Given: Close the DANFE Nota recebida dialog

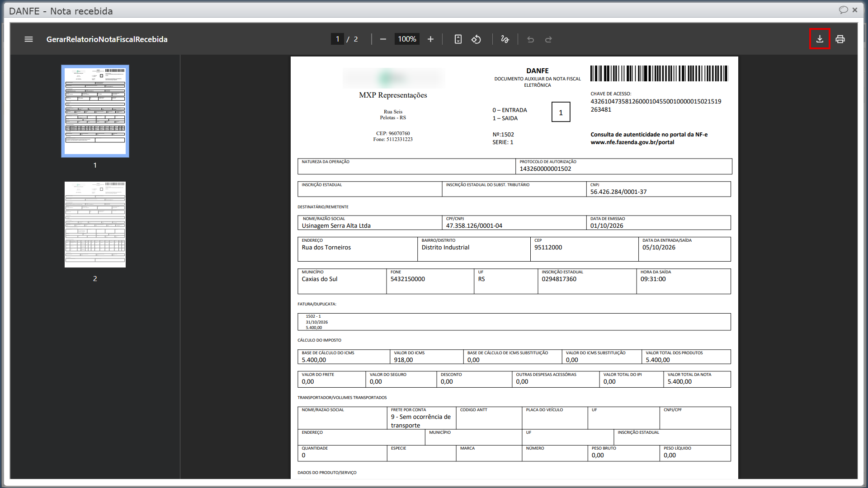Looking at the screenshot, I should (x=855, y=10).
